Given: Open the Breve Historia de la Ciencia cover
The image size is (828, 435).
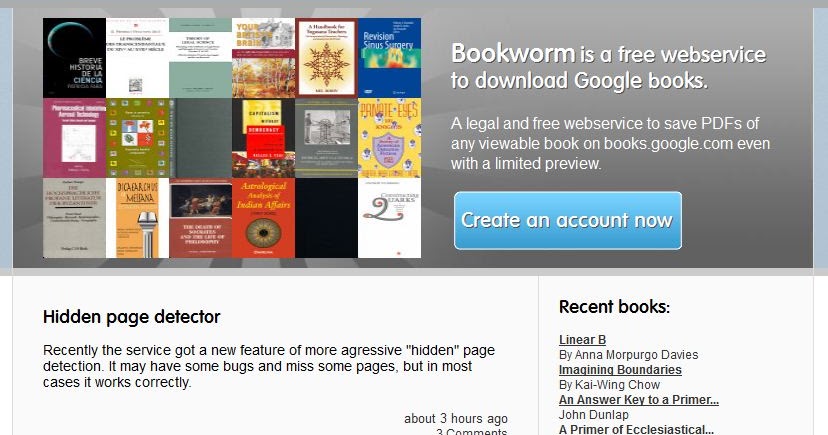Looking at the screenshot, I should (x=74, y=58).
